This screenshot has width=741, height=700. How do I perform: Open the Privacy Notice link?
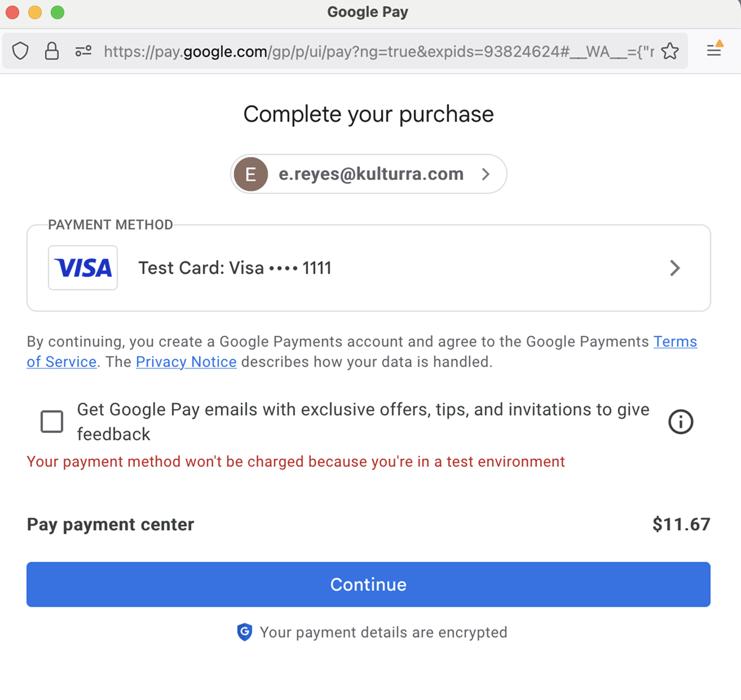coord(186,362)
